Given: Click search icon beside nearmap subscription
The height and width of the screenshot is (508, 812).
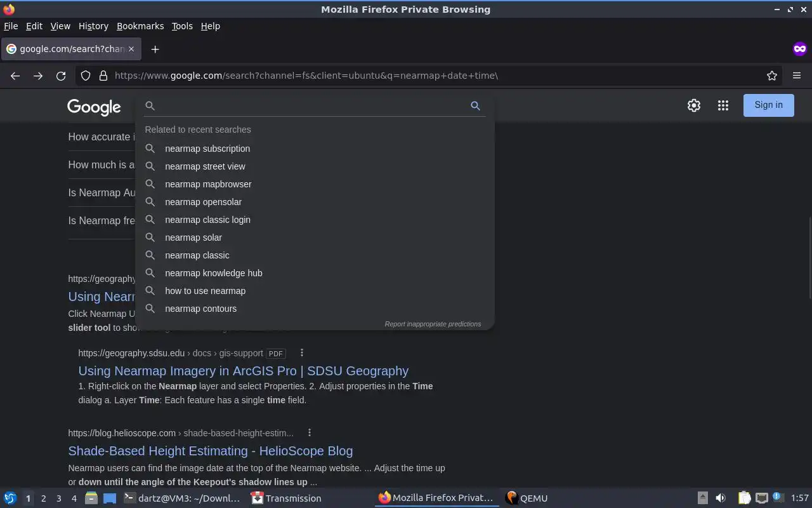Looking at the screenshot, I should 150,149.
